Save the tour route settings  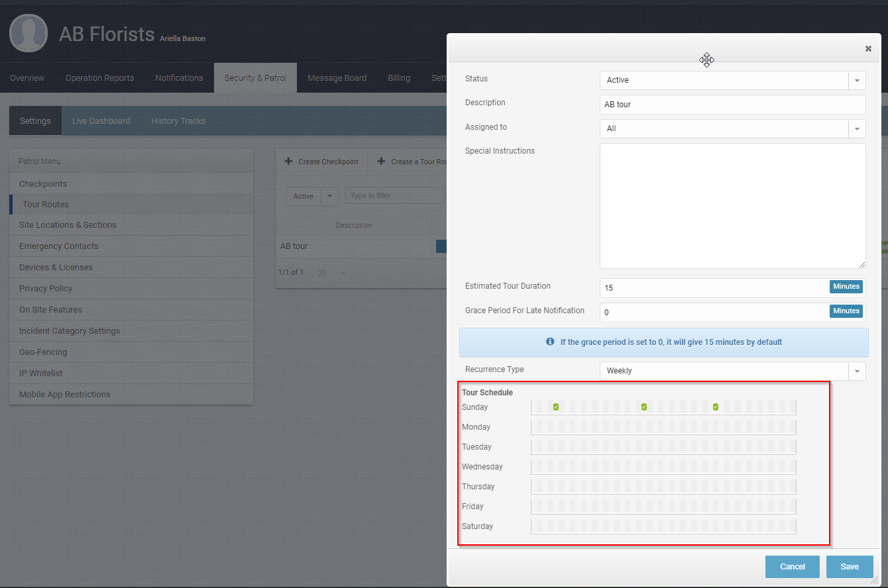click(850, 567)
